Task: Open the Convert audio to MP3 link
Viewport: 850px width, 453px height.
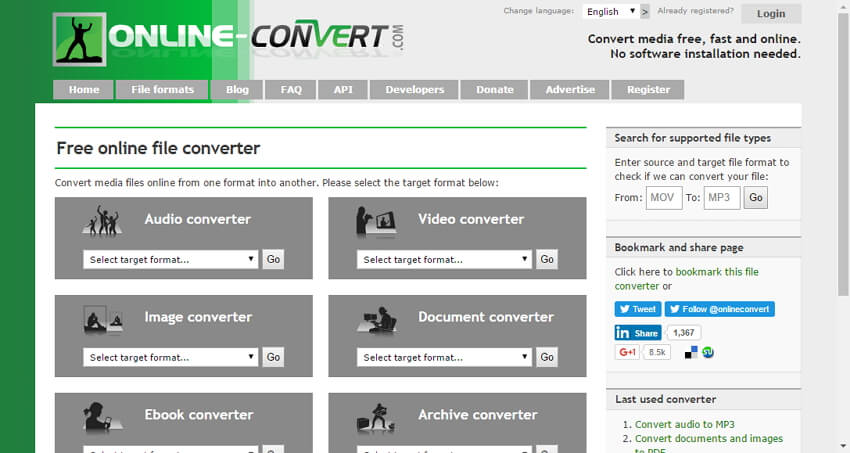Action: tap(685, 424)
